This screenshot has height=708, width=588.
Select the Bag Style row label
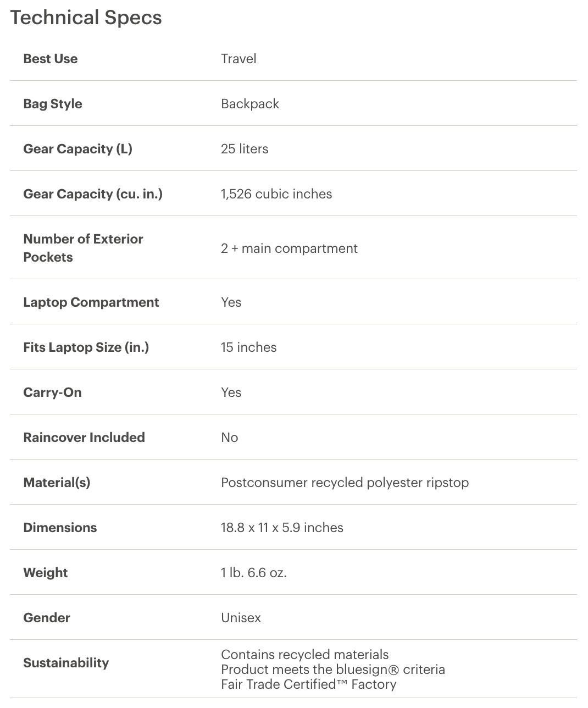click(x=53, y=104)
